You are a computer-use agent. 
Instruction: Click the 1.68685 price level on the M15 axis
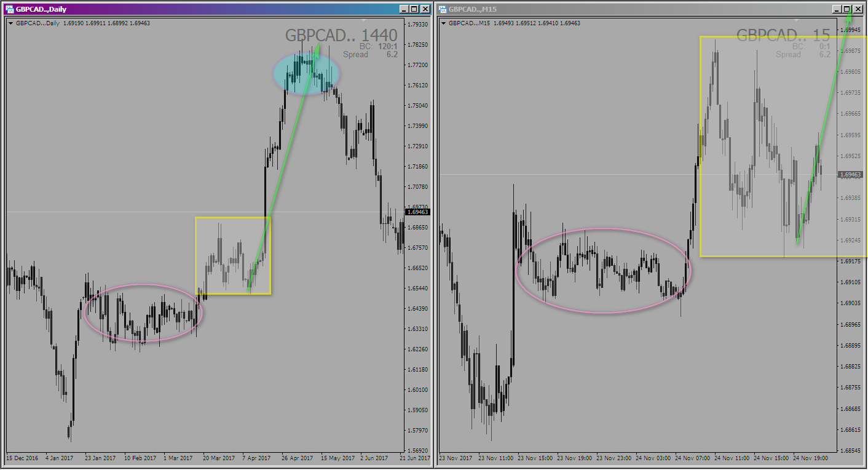coord(851,408)
